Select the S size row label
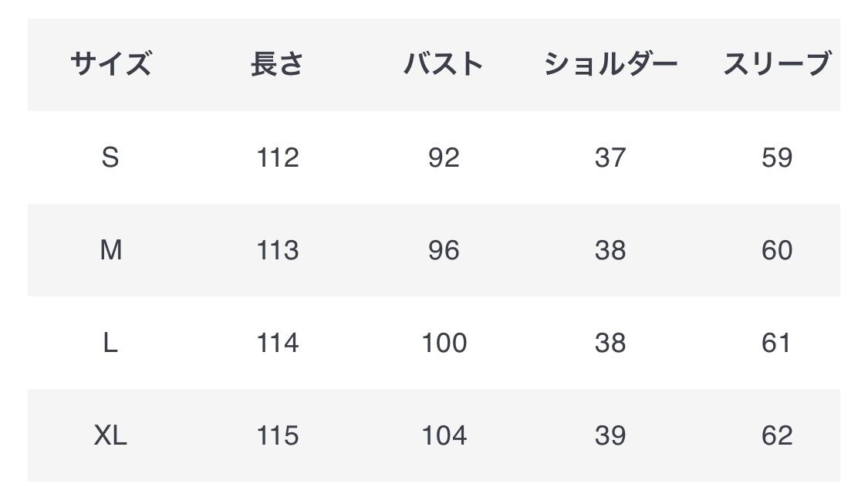Viewport: 868px width, 501px height. [110, 157]
